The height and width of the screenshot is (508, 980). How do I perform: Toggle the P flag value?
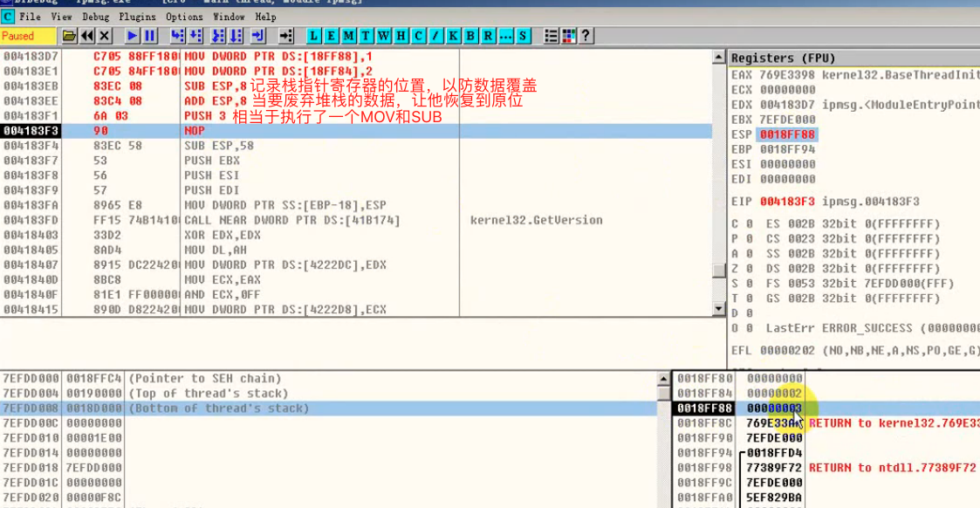749,238
